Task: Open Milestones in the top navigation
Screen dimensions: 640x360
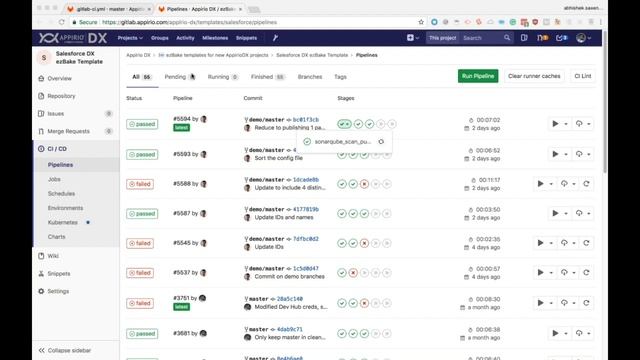Action: click(215, 38)
